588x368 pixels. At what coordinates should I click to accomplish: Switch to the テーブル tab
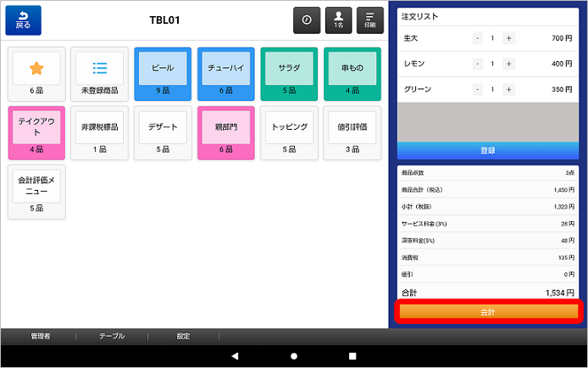coord(112,336)
